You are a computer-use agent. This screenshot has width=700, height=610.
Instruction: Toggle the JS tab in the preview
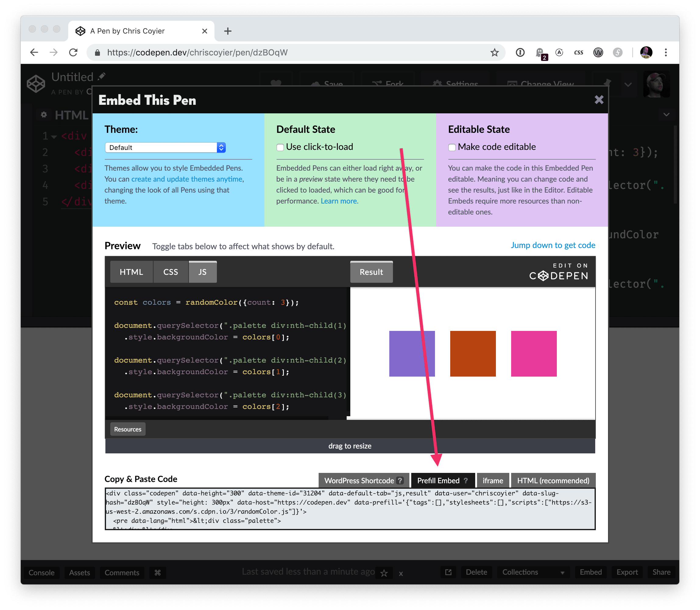(203, 272)
